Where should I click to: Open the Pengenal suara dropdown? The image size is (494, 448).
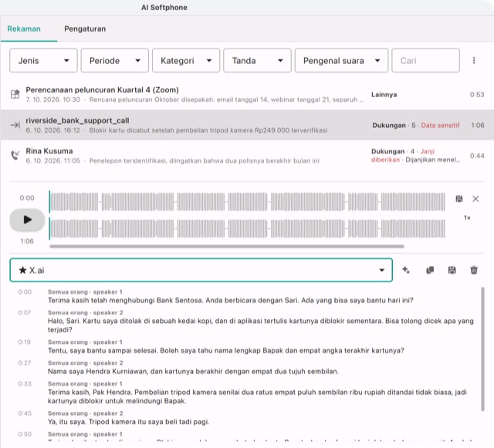341,60
